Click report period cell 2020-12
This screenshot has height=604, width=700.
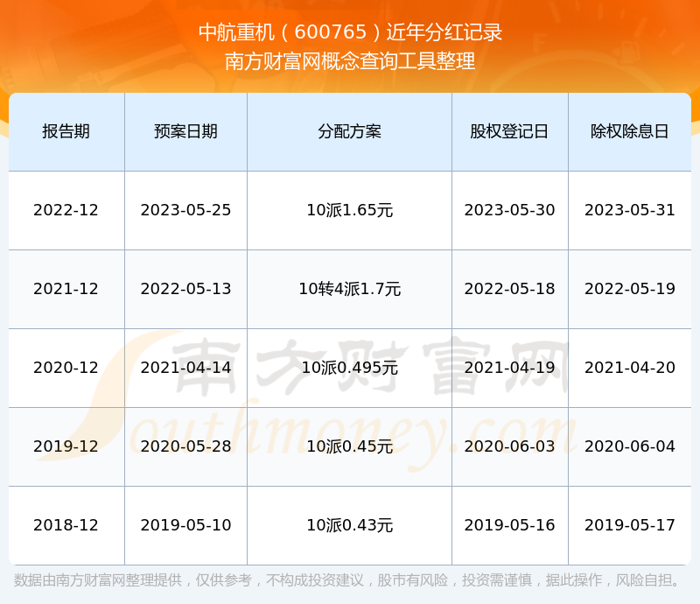[66, 368]
